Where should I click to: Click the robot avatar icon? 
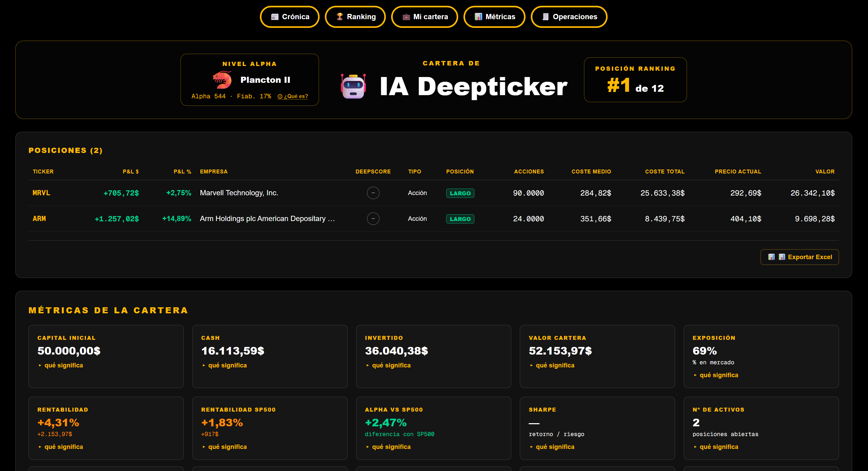click(353, 86)
